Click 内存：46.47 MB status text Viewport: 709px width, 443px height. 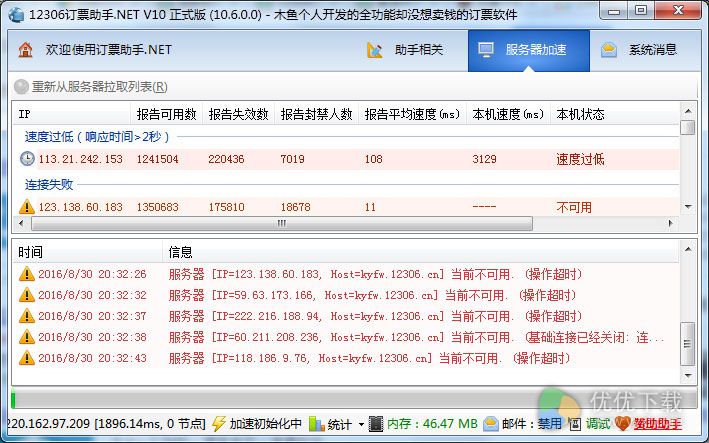point(432,424)
